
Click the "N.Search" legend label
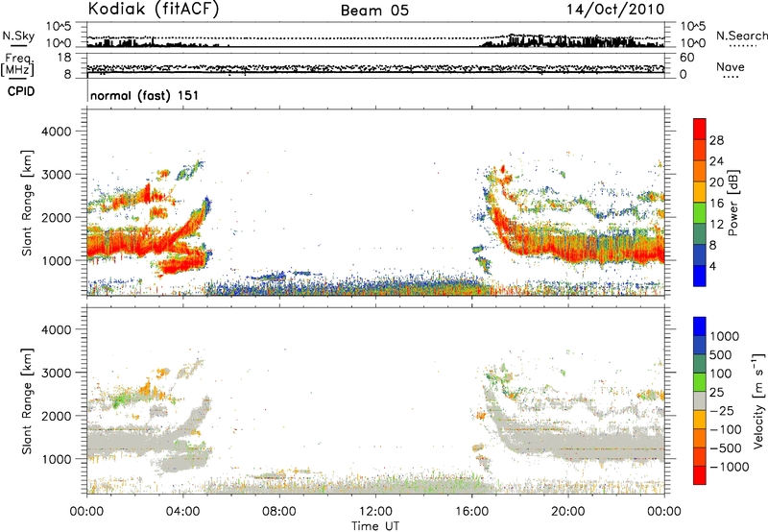coord(741,36)
